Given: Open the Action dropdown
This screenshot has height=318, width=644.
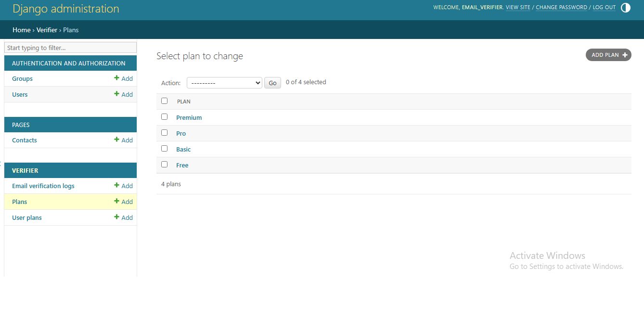Looking at the screenshot, I should 224,83.
